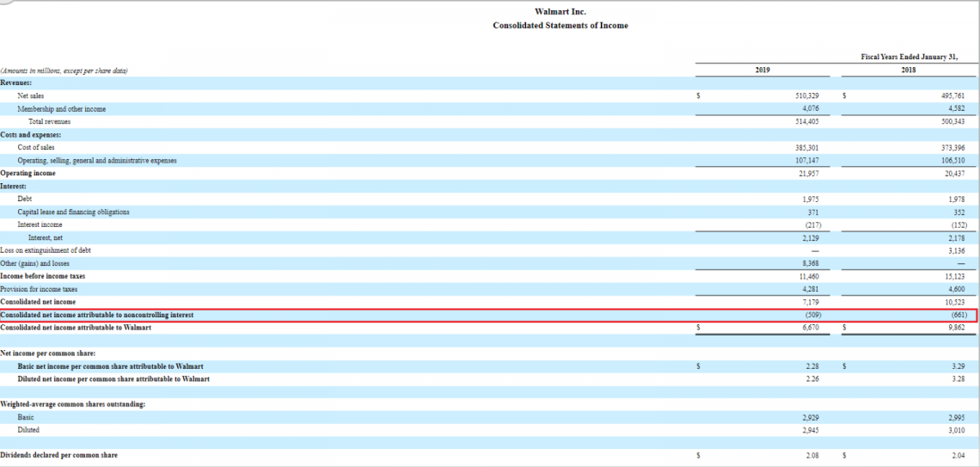Click the Loss on extinguishment of debt label

46,250
